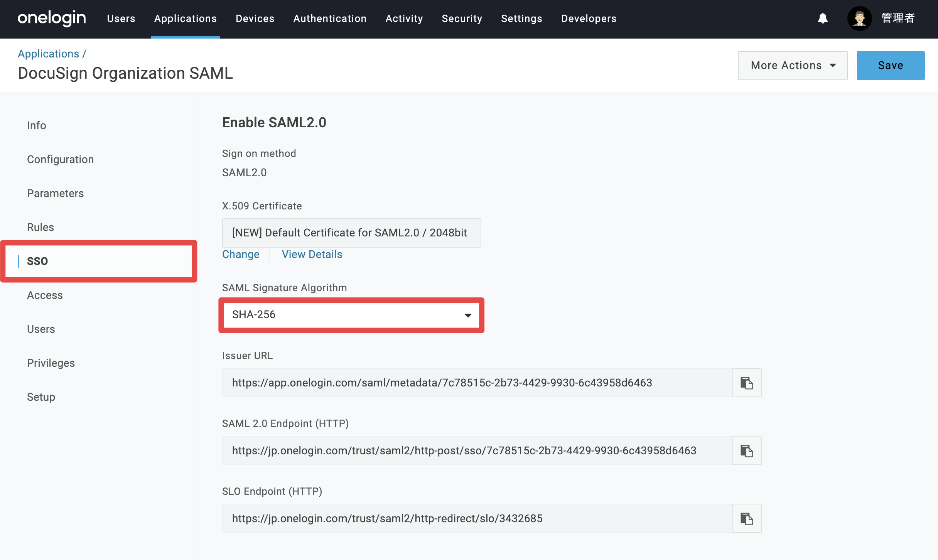Open the Devices top menu

pos(255,19)
